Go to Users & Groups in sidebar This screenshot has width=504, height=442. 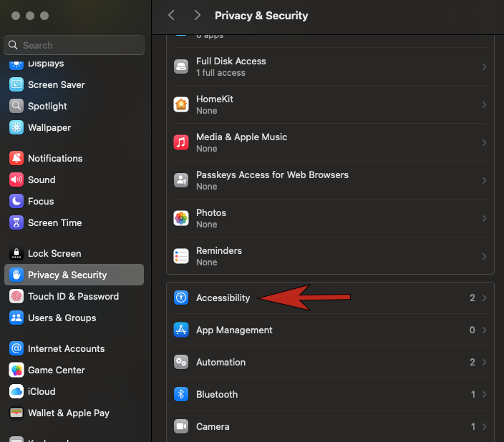coord(62,318)
